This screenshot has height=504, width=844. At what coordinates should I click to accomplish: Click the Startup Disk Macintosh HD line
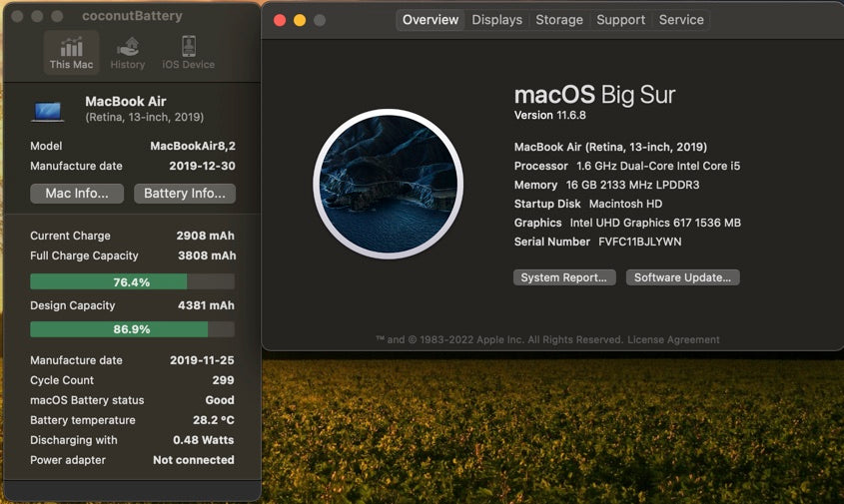588,204
